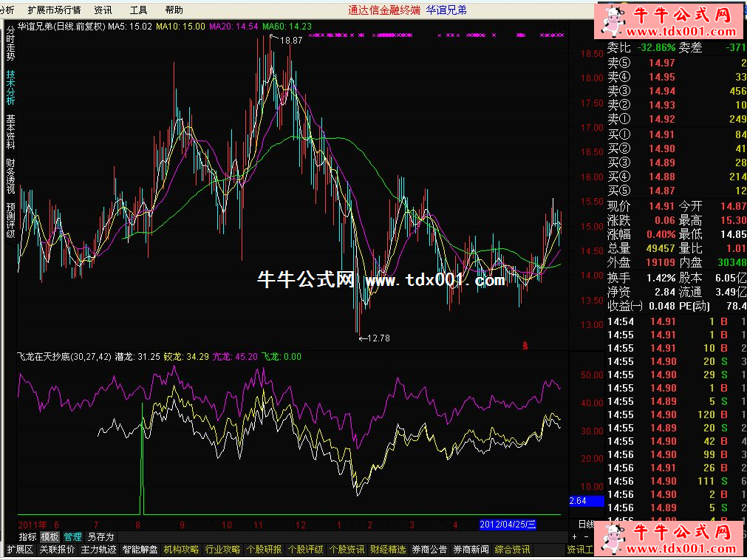The height and width of the screenshot is (560, 747).
Task: Click the 2012/04/25 date marker
Action: tap(508, 525)
